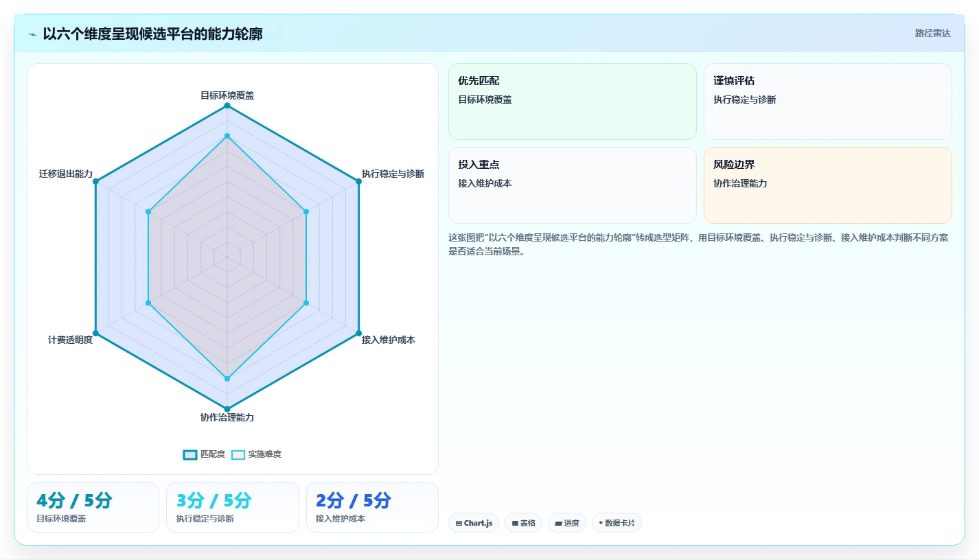Click the outer 匹配度 point on 目标环境覆盖 axis
This screenshot has height=560, width=979.
click(227, 106)
